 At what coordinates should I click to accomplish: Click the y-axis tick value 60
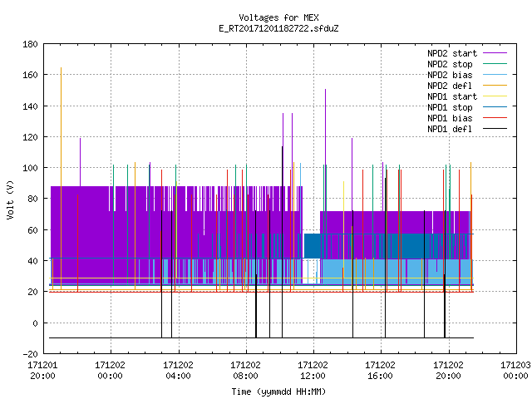coord(32,230)
